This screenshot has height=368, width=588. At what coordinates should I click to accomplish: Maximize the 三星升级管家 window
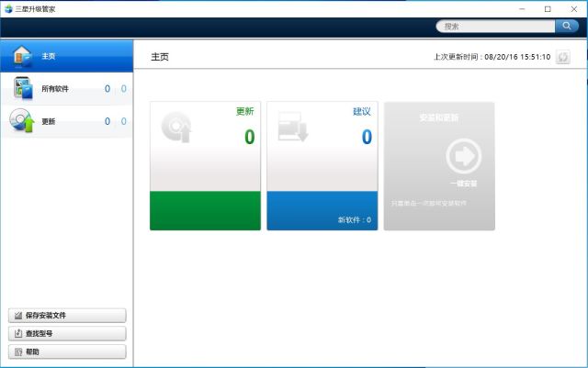tap(548, 9)
